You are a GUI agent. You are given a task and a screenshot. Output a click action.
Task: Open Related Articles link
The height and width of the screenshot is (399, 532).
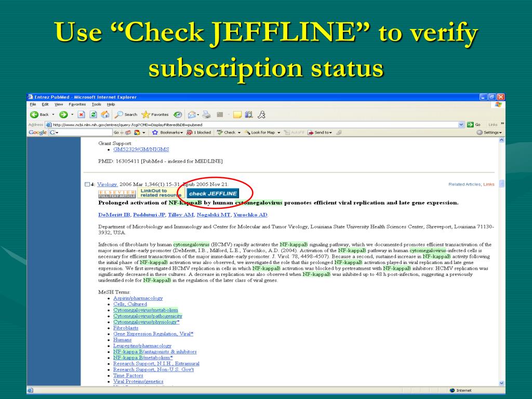[464, 184]
